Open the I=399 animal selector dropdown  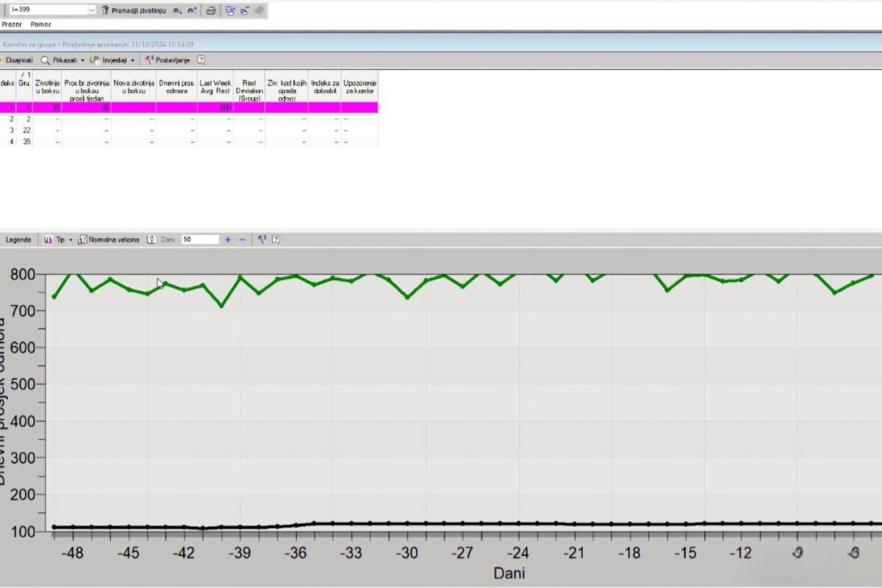point(92,10)
